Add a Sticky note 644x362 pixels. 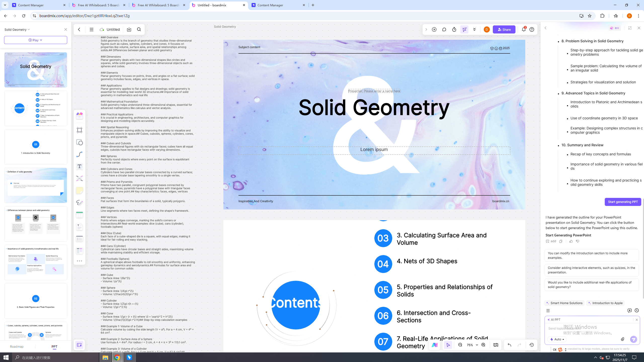pos(79,191)
